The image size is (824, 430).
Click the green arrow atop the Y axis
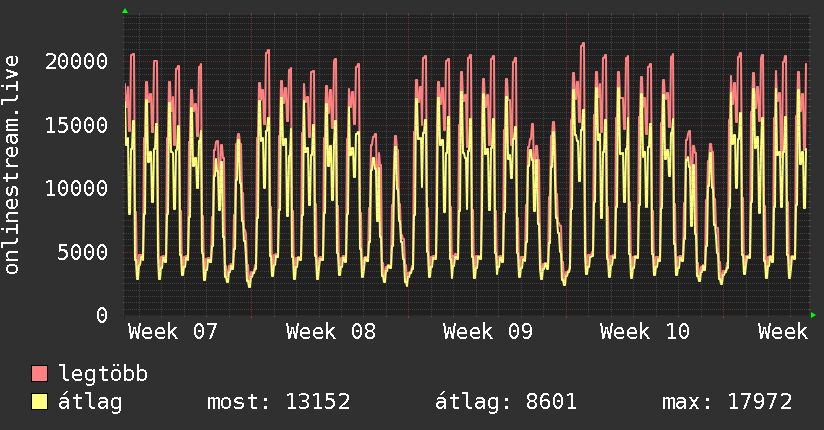click(x=124, y=11)
